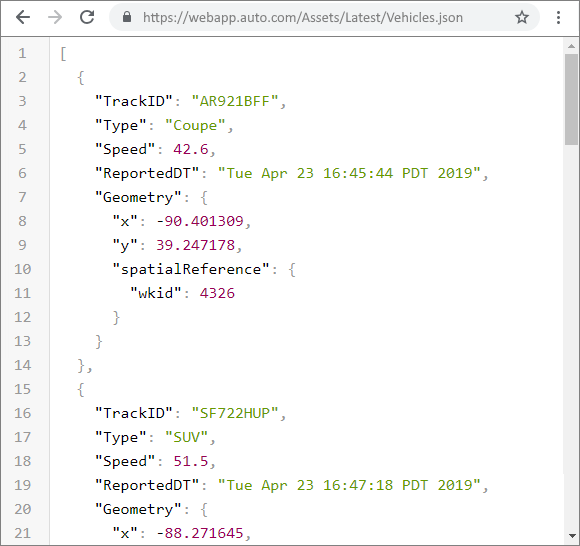580x546 pixels.
Task: Click the browser Forward arrow
Action: [x=55, y=17]
